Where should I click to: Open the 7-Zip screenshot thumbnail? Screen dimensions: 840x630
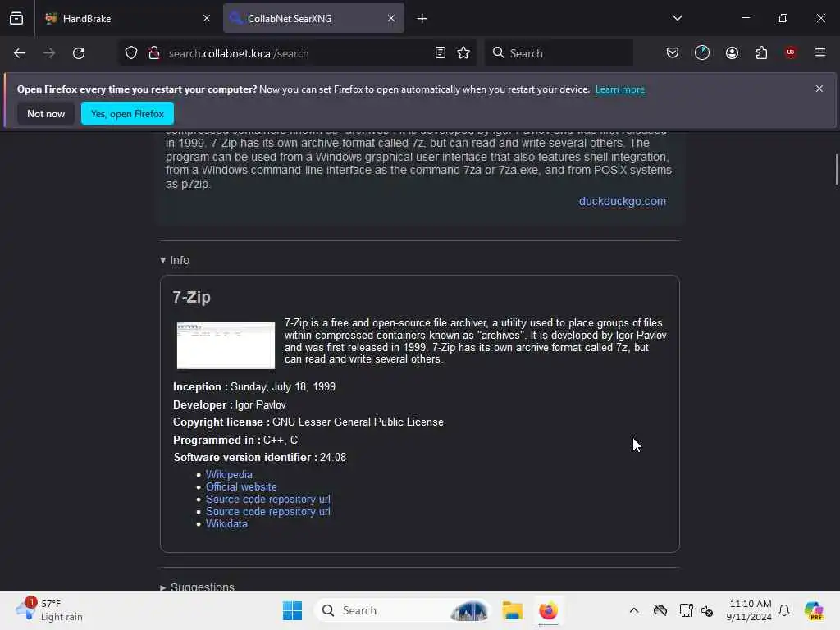[226, 345]
